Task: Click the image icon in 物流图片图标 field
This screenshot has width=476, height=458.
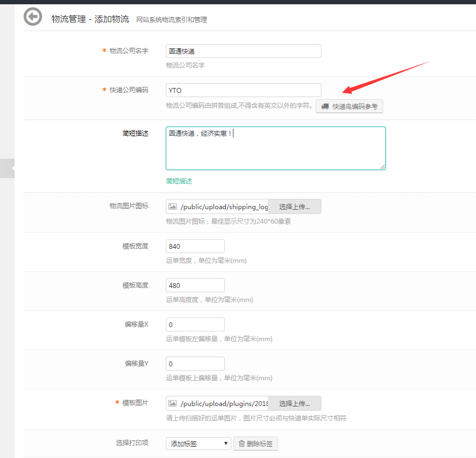Action: [172, 207]
